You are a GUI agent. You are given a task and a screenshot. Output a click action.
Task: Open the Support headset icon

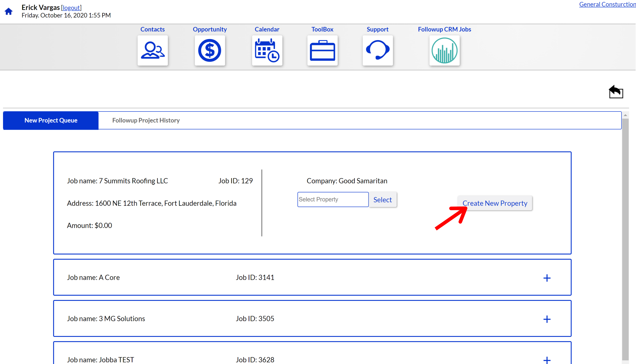click(378, 50)
